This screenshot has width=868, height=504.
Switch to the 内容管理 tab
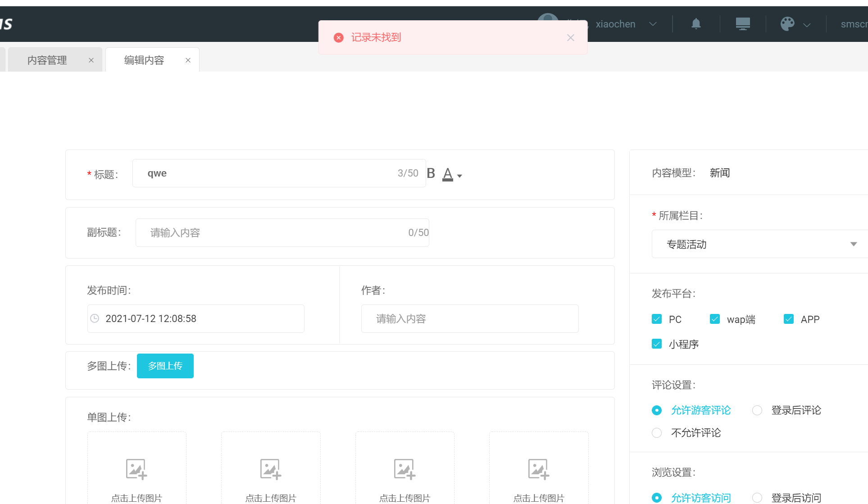47,60
